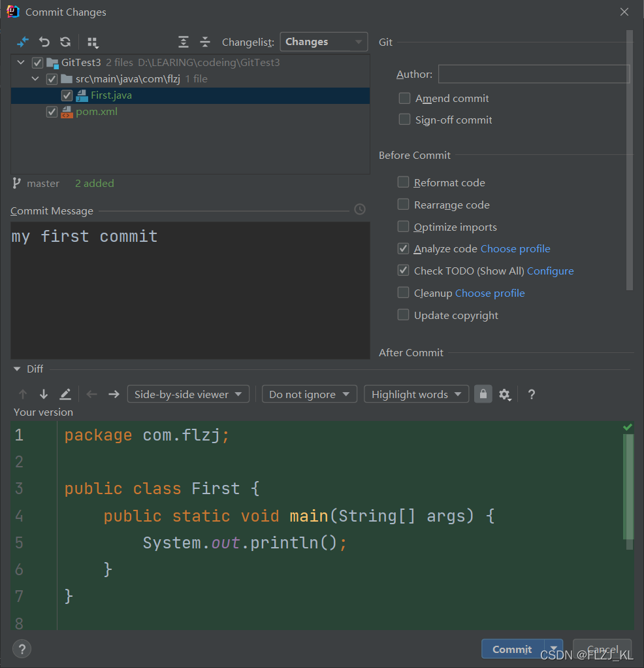This screenshot has width=644, height=668.
Task: Open diff settings gear icon
Action: click(x=505, y=395)
